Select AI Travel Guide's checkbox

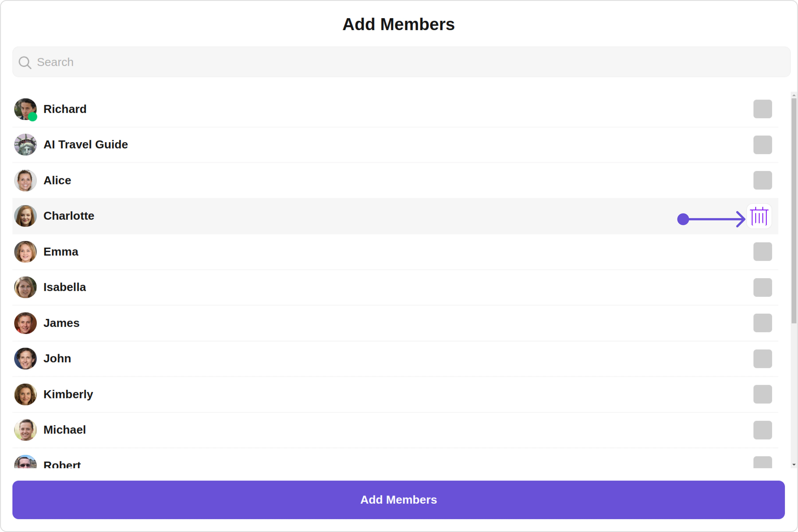click(762, 145)
